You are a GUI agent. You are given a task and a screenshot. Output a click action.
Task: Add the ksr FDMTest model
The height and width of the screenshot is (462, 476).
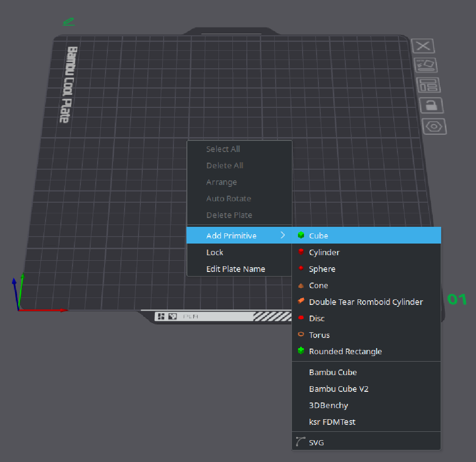[x=332, y=422]
